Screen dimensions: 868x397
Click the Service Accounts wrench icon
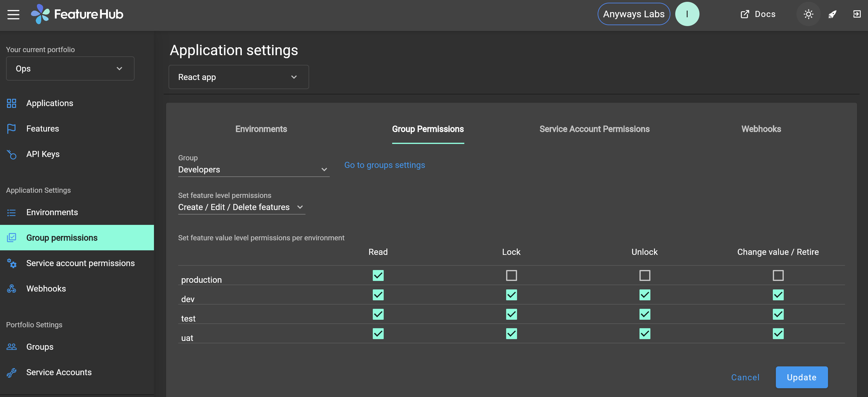[x=12, y=372]
